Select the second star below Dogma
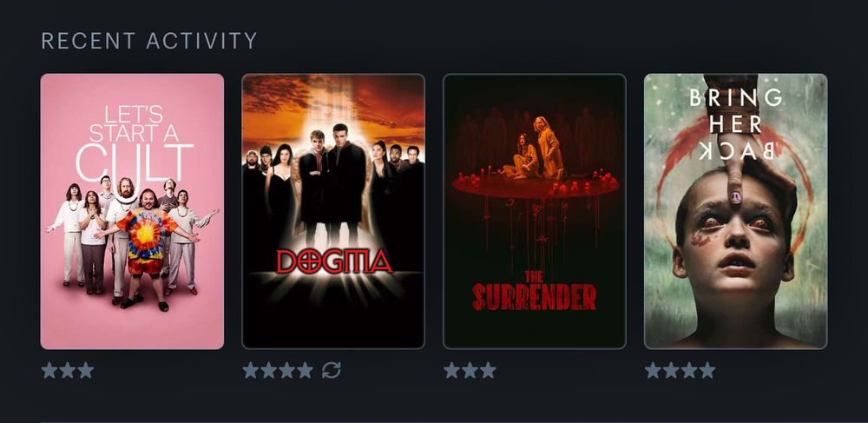 point(268,370)
